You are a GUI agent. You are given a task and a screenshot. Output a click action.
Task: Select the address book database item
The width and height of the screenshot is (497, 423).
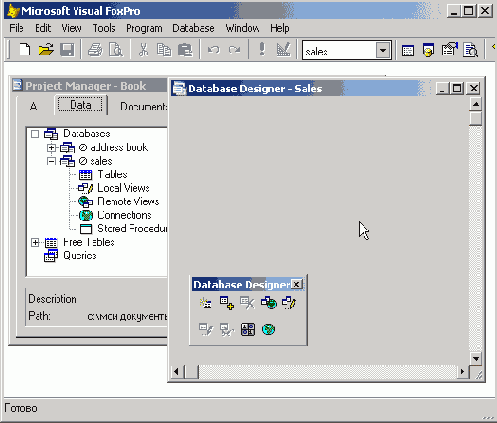119,147
